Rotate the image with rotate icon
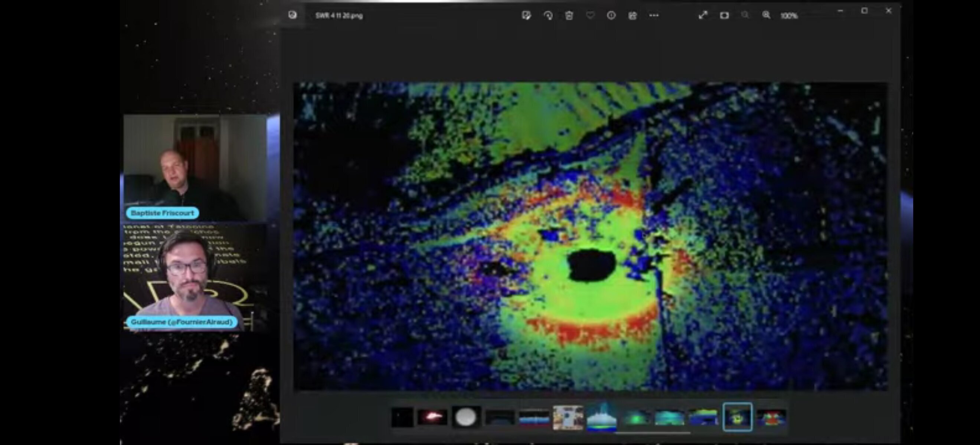The image size is (980, 445). coord(548,16)
